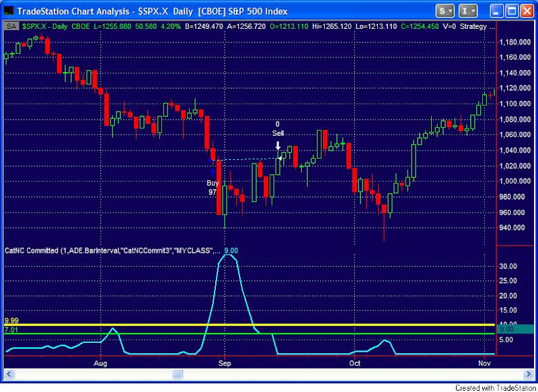
Task: Click the Hi=1265.120 high value
Action: [x=332, y=26]
